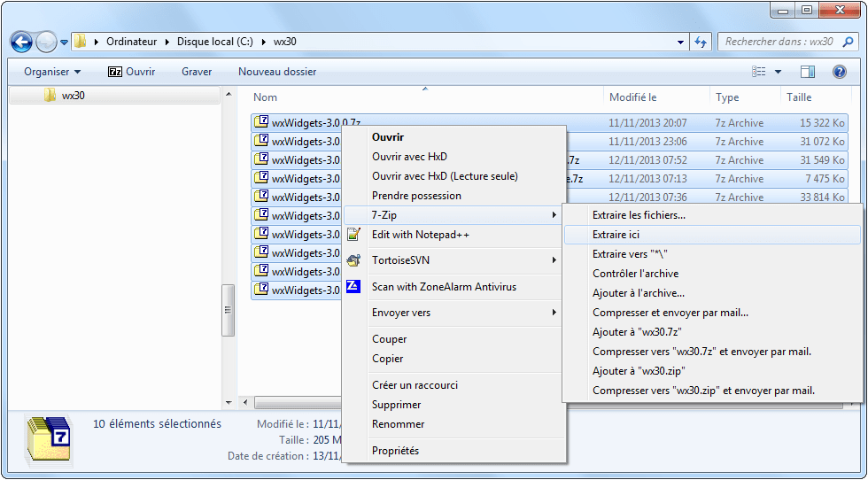Sort by the Taille column header
This screenshot has width=868, height=480.
coord(799,97)
